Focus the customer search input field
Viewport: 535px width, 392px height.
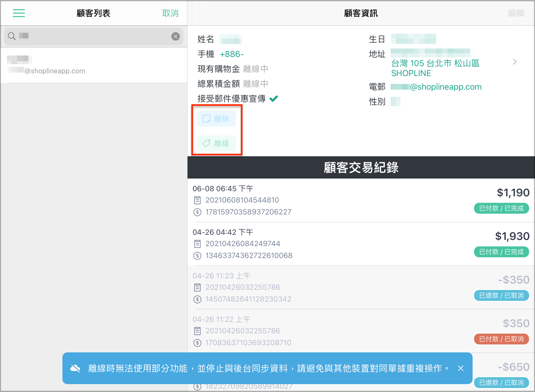94,36
